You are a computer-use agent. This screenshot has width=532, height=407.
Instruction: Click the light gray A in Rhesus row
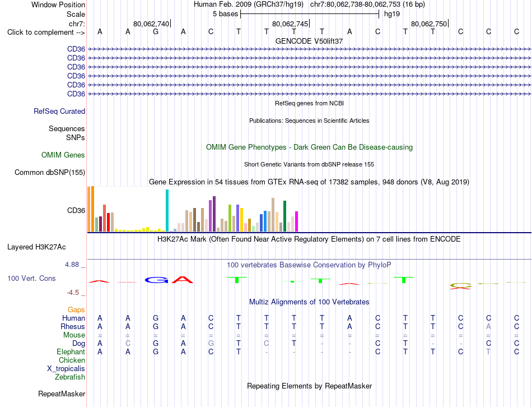[x=488, y=327]
